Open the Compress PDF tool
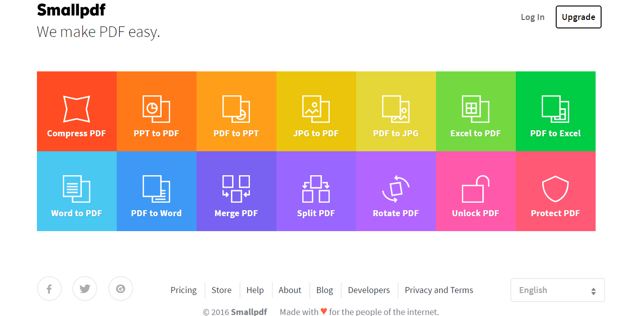The image size is (644, 316). pos(77,111)
